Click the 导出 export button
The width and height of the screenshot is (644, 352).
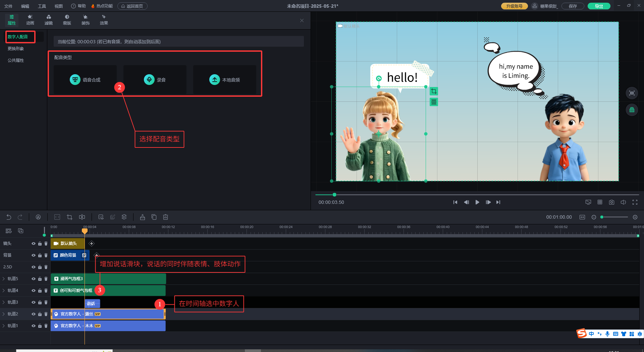(599, 6)
